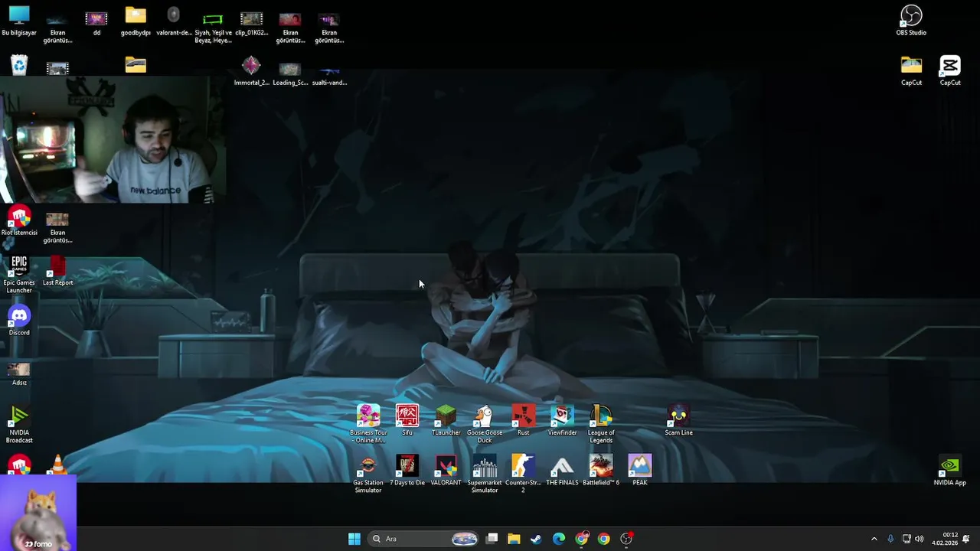
Task: Launch League of Legends
Action: point(601,424)
